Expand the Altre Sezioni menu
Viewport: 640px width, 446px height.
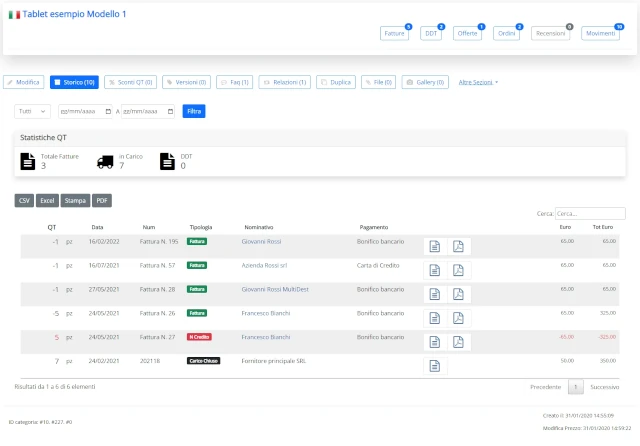478,82
